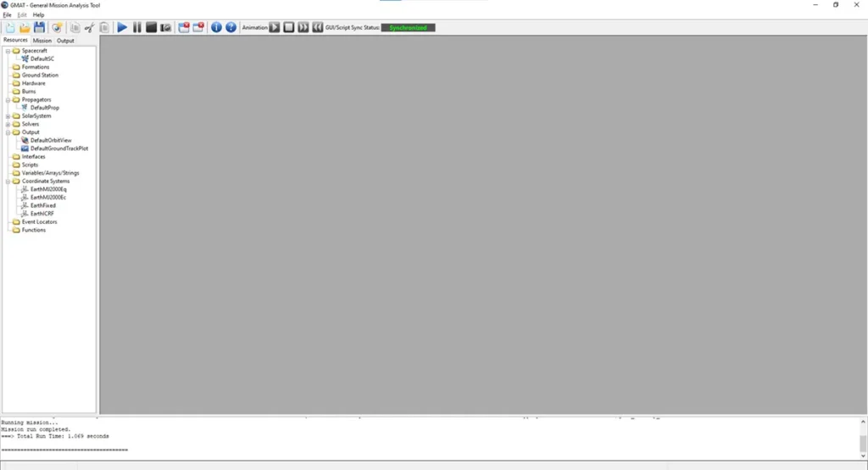Image resolution: width=868 pixels, height=470 pixels.
Task: Collapse the Spacecraft folder node
Action: coord(8,51)
